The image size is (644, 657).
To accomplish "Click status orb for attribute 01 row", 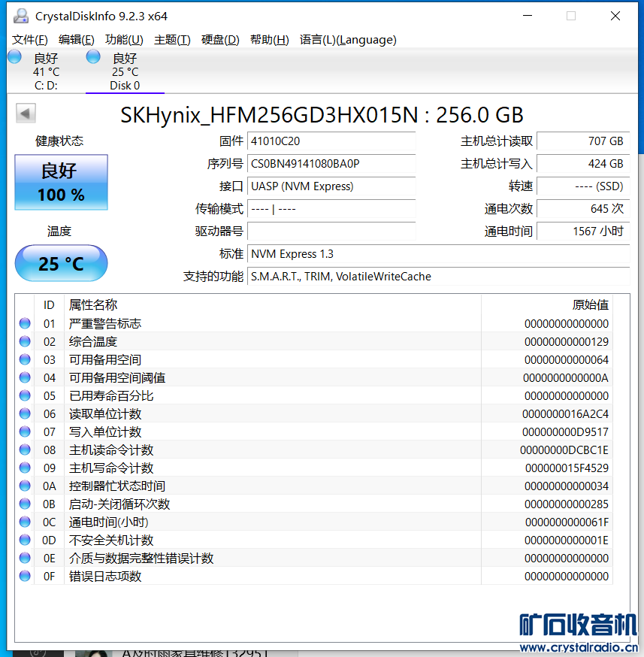I will [x=25, y=324].
